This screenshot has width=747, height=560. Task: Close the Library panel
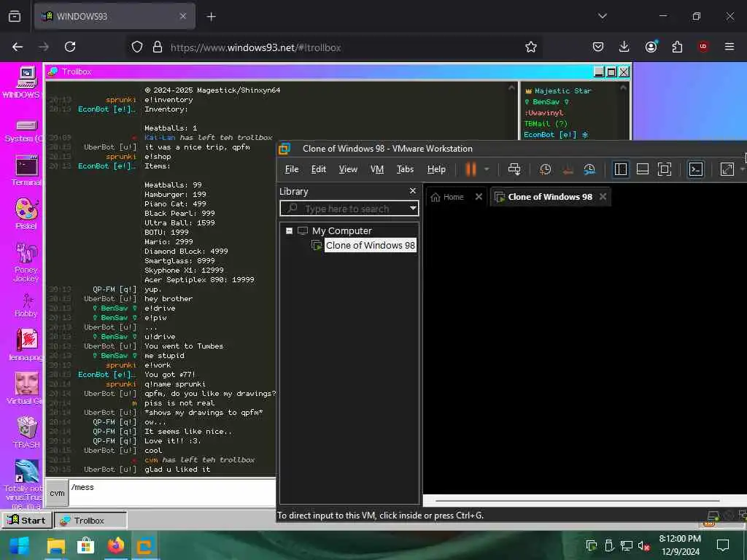point(413,191)
